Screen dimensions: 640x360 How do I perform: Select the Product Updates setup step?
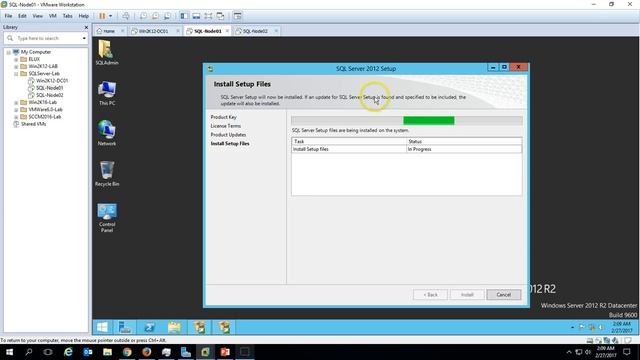pyautogui.click(x=228, y=135)
